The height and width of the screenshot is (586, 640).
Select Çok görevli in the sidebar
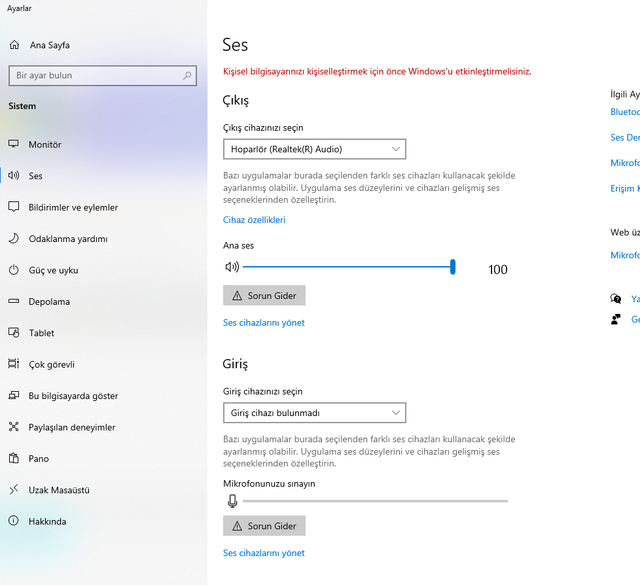pos(51,364)
